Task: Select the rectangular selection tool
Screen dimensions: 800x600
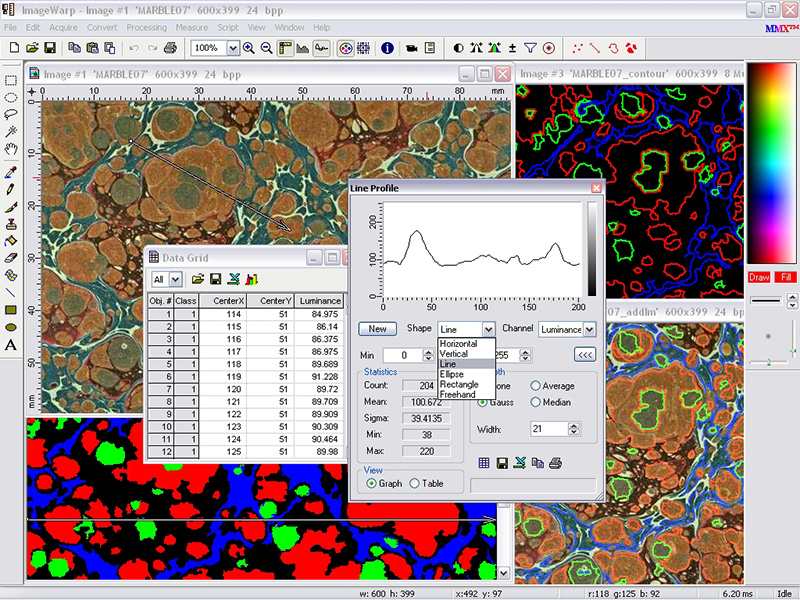Action: coord(11,81)
